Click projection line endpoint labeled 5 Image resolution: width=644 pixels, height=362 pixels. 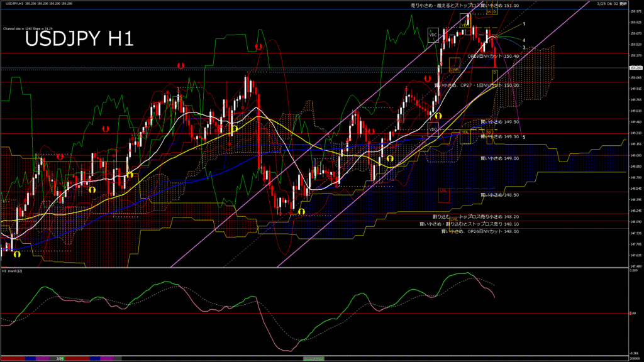pyautogui.click(x=524, y=136)
